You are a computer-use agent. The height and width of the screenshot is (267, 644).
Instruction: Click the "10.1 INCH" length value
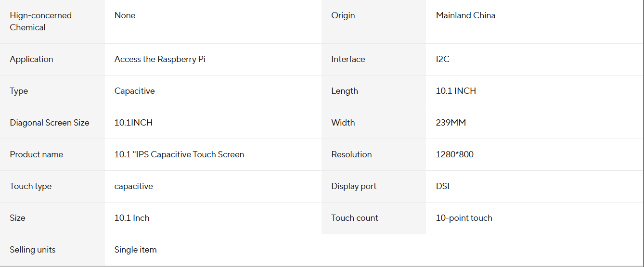click(456, 91)
